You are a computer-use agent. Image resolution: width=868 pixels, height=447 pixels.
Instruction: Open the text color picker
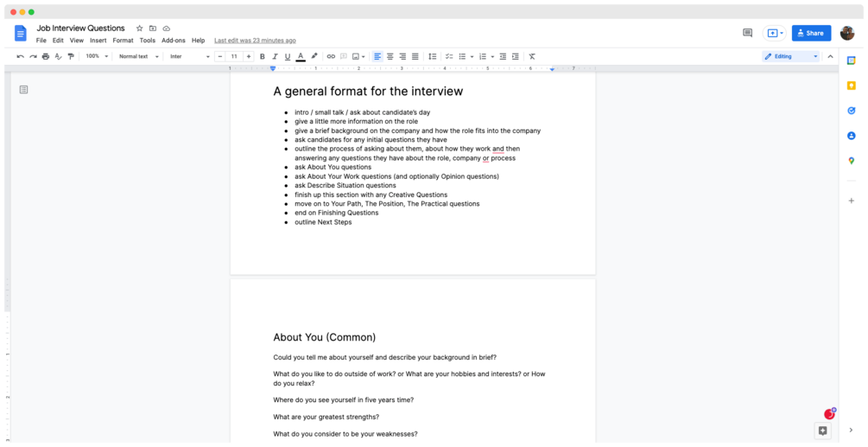(301, 56)
